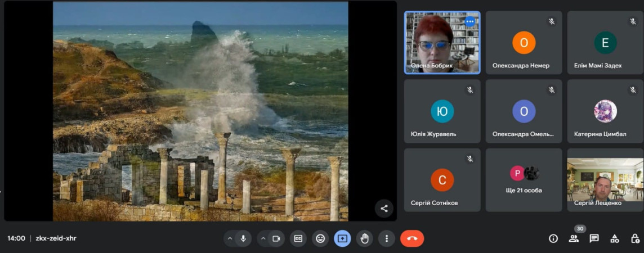Open the emoji reactions picker
Viewport: 644px width, 253px height.
click(320, 238)
